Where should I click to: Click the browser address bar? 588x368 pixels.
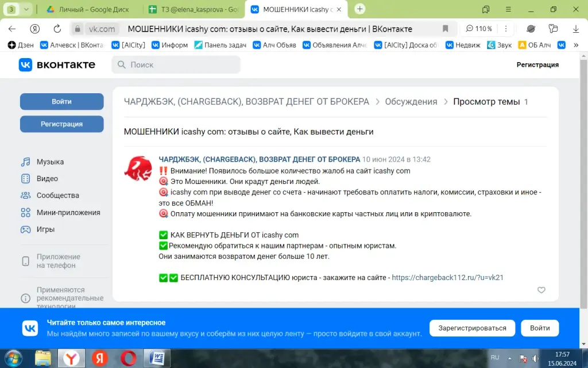pos(264,29)
